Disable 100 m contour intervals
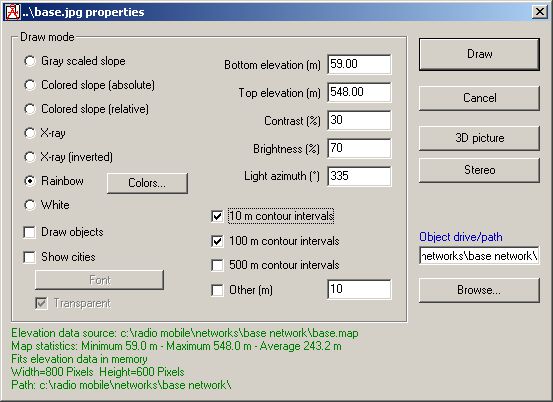Image resolution: width=553 pixels, height=402 pixels. pyautogui.click(x=217, y=241)
